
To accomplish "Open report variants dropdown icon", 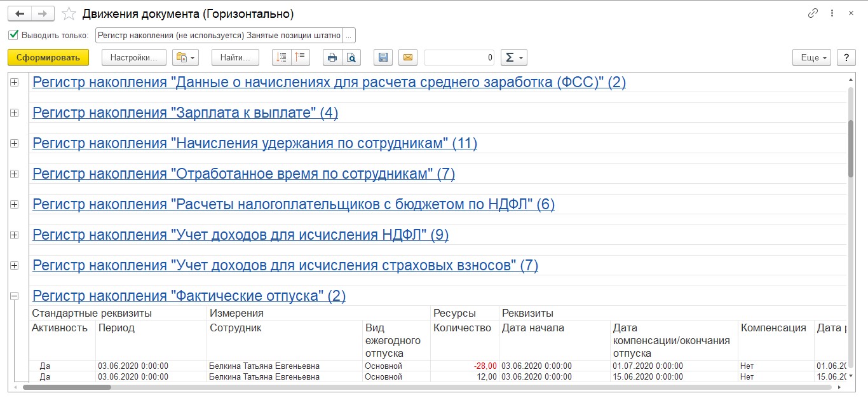I will [186, 57].
